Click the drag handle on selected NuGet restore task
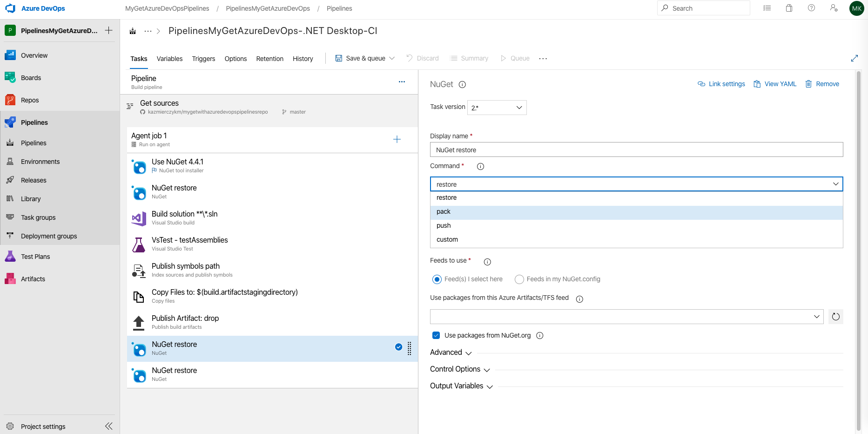The height and width of the screenshot is (434, 868). pos(410,348)
